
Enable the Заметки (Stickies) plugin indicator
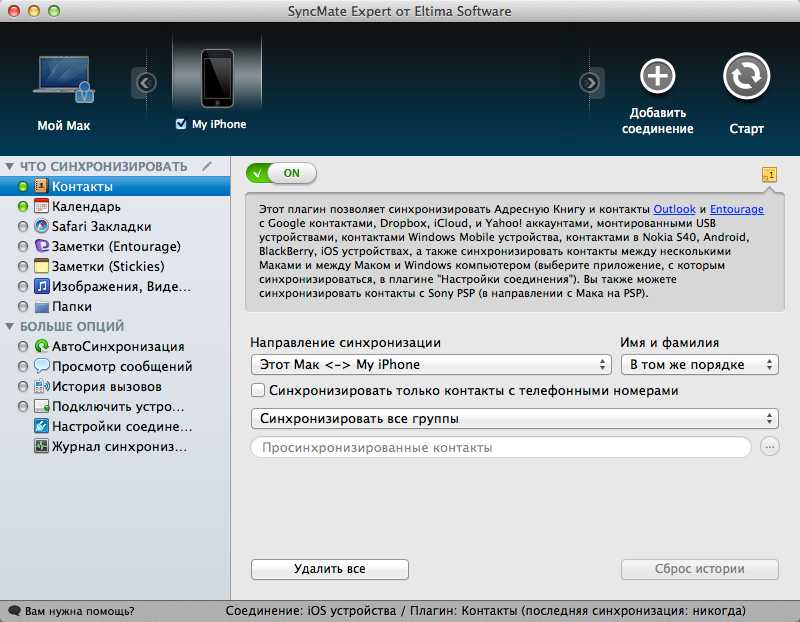click(22, 266)
